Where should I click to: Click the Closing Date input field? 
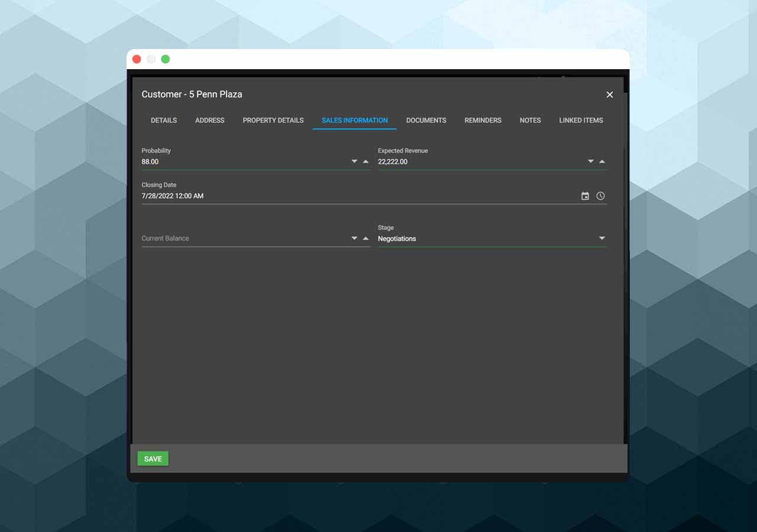tap(296, 196)
